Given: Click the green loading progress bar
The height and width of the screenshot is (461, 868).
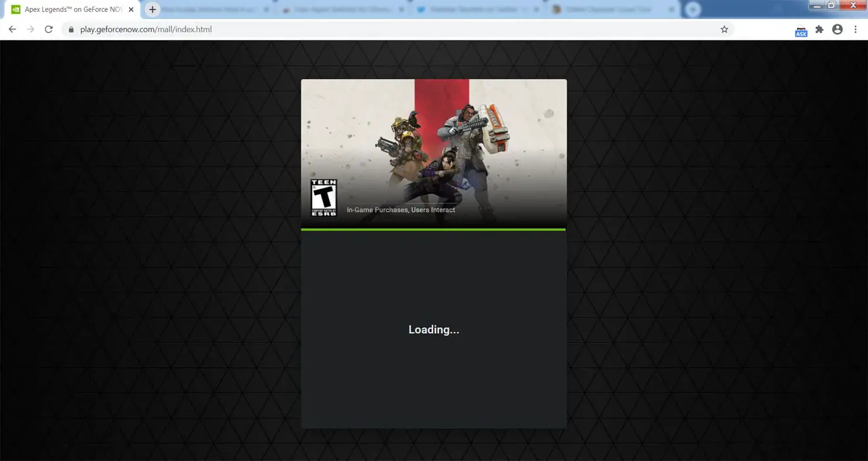Looking at the screenshot, I should pyautogui.click(x=434, y=229).
